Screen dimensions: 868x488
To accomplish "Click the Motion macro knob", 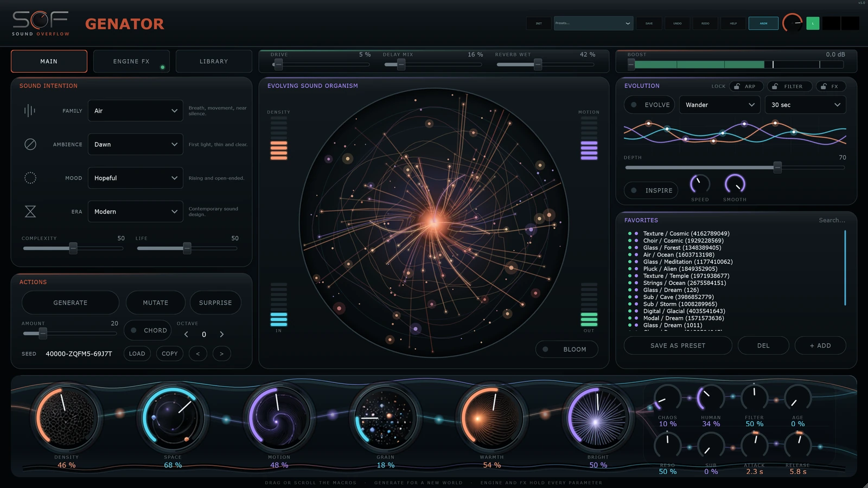I will tap(279, 418).
